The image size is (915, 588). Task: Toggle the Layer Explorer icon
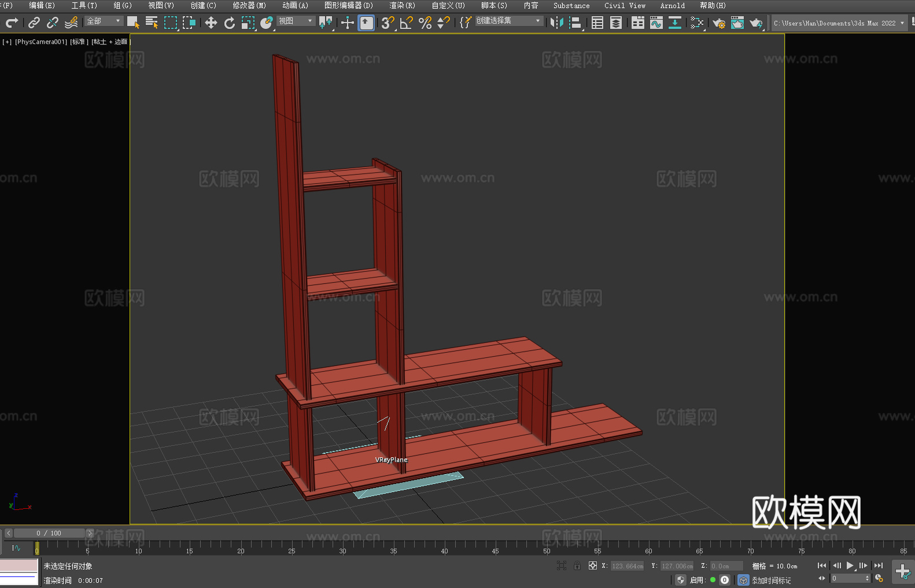coord(616,23)
